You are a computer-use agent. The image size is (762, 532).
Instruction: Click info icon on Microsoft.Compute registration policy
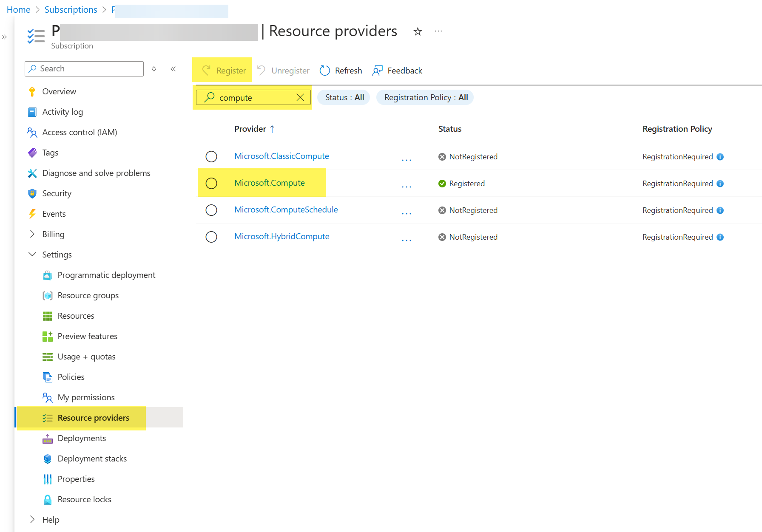pyautogui.click(x=720, y=184)
